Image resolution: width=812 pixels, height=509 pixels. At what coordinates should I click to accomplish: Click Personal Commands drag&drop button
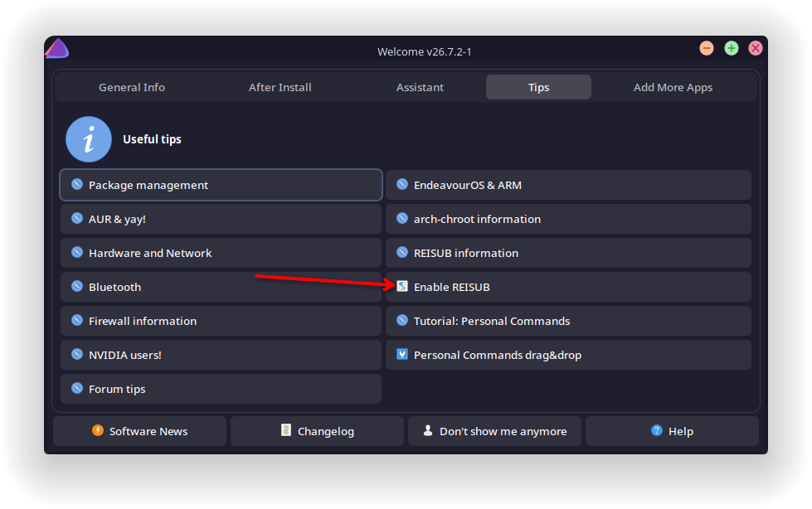coord(569,355)
